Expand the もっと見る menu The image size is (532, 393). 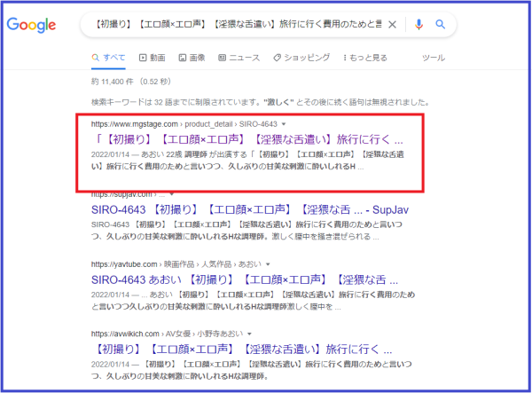click(364, 58)
